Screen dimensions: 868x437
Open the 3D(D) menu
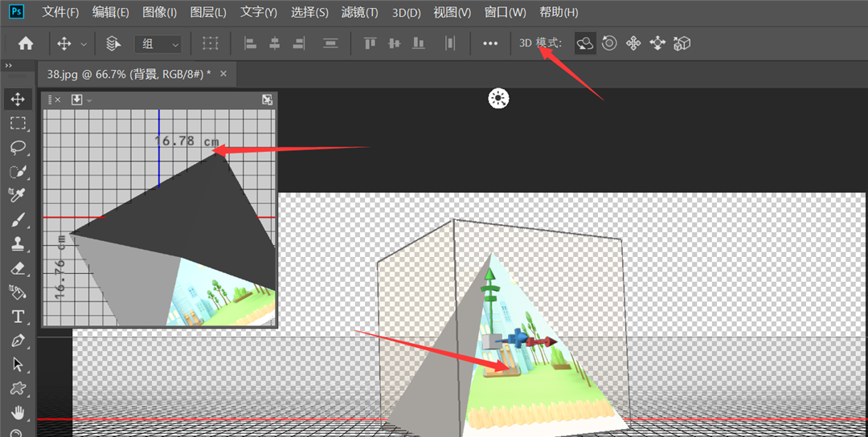(x=406, y=13)
